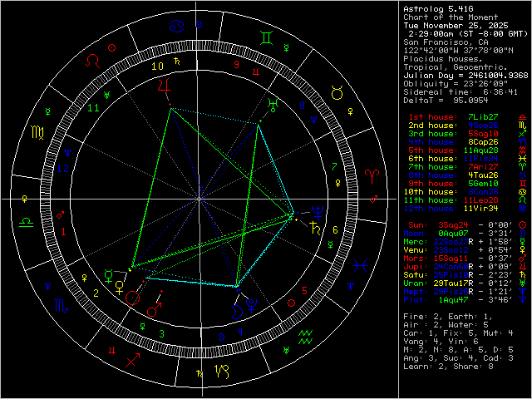
Task: Click the green Aquarius waves glyph in the wheel
Action: coord(305,337)
